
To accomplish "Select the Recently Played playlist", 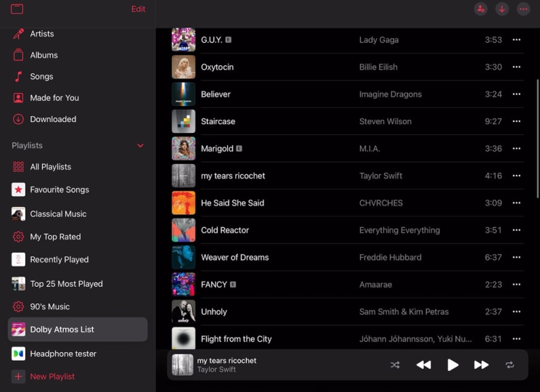I will pos(78,259).
